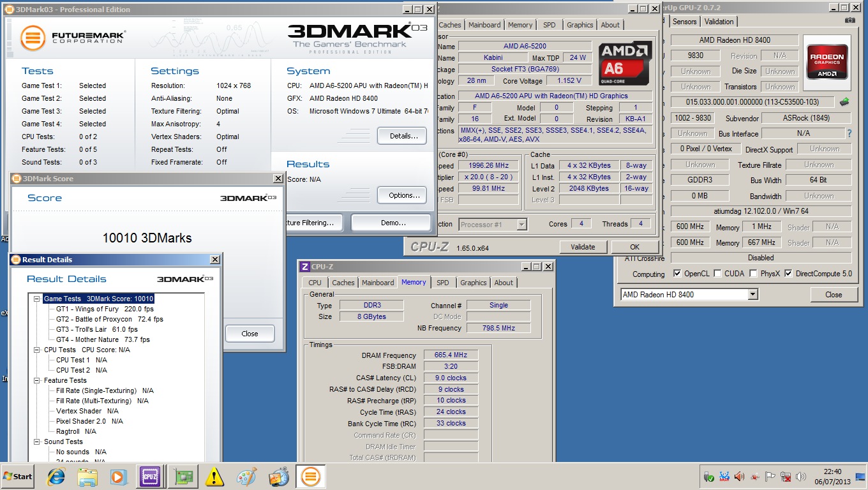Click the AMD A6 processor logo in CPU-Z
This screenshot has width=868, height=490.
[625, 64]
